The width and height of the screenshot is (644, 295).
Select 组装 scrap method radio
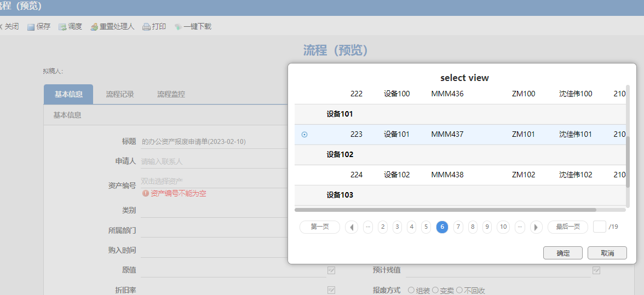411,290
